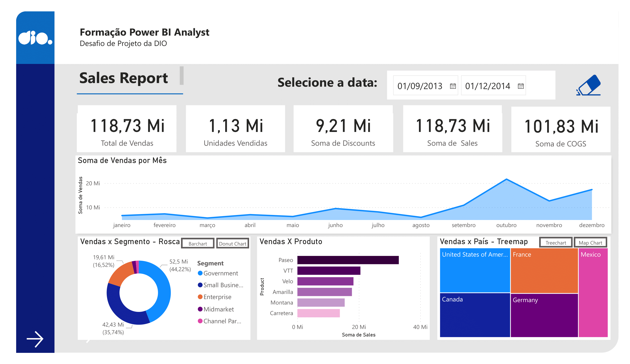The width and height of the screenshot is (630, 364).
Task: Click the next page arrow icon
Action: click(35, 339)
